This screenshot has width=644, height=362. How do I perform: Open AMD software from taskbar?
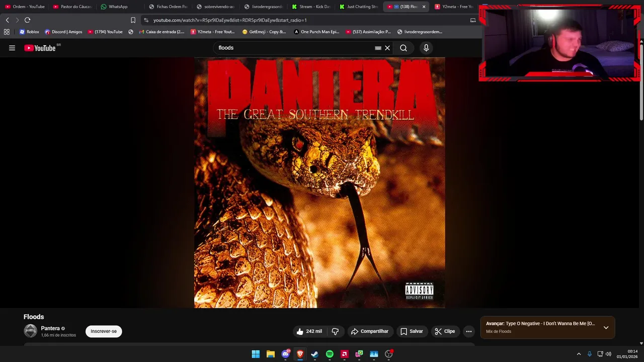[344, 354]
